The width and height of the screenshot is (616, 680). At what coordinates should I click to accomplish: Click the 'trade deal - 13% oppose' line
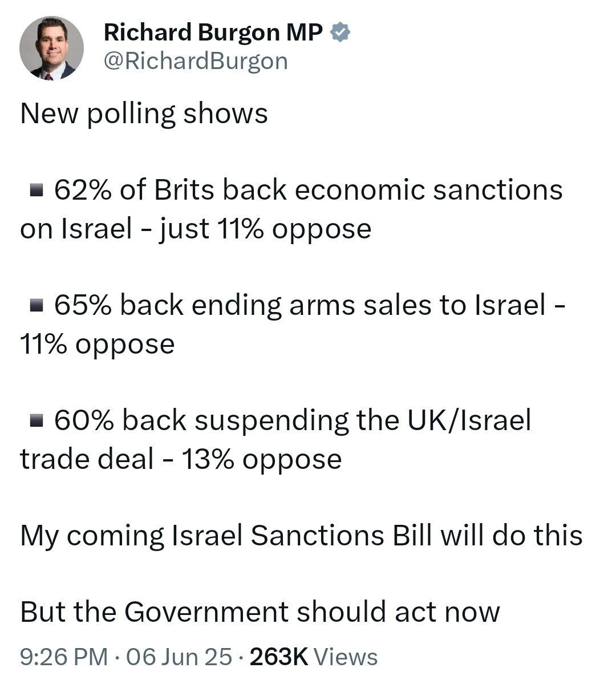point(181,459)
